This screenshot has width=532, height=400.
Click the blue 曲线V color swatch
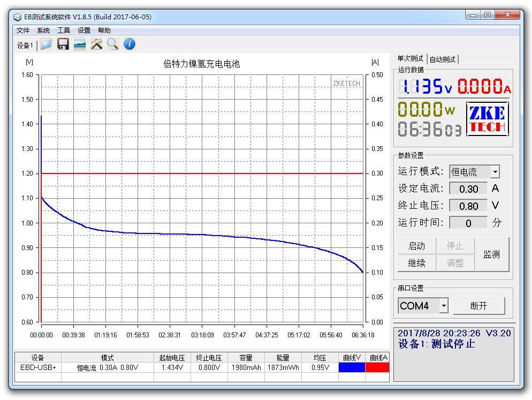point(352,367)
